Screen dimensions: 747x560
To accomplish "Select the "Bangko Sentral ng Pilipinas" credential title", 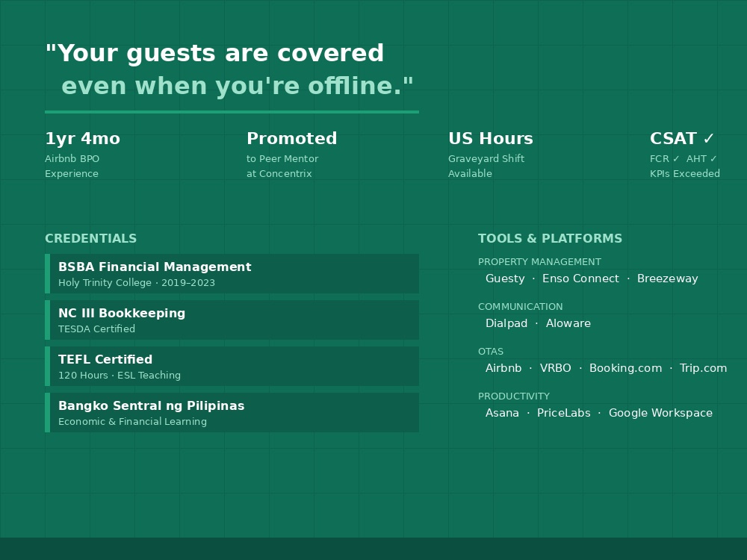I will tap(151, 405).
